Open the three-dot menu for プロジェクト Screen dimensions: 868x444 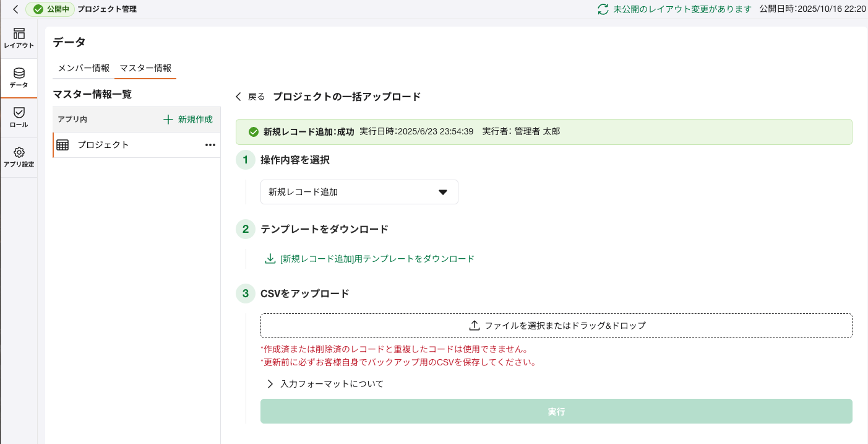coord(210,145)
